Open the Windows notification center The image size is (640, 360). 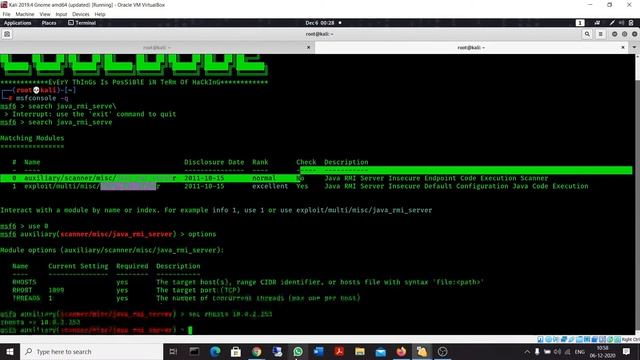[x=627, y=351]
